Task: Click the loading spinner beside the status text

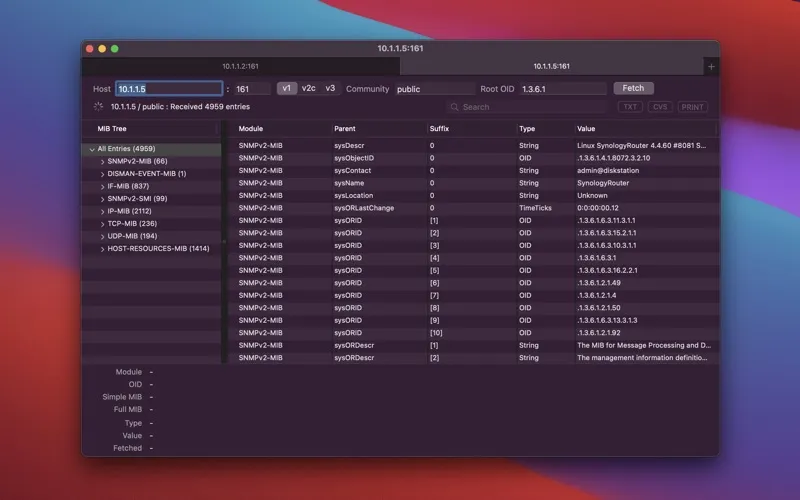Action: (98, 107)
